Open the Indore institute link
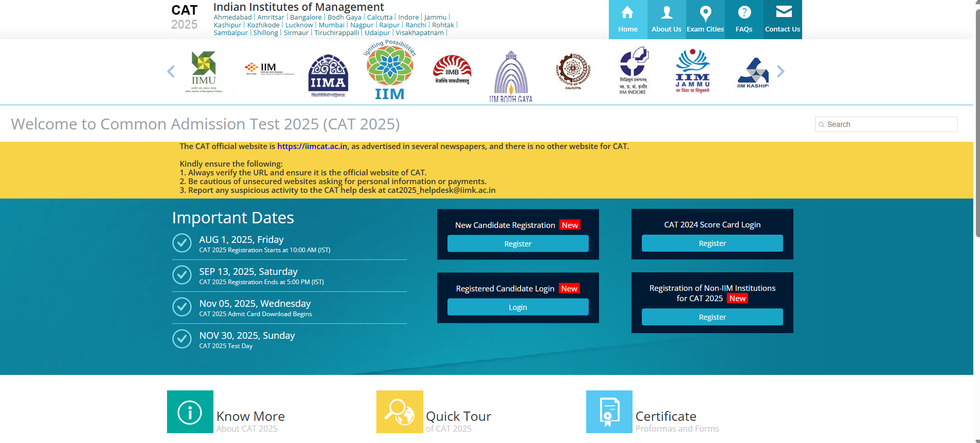980x443 pixels. pos(409,18)
